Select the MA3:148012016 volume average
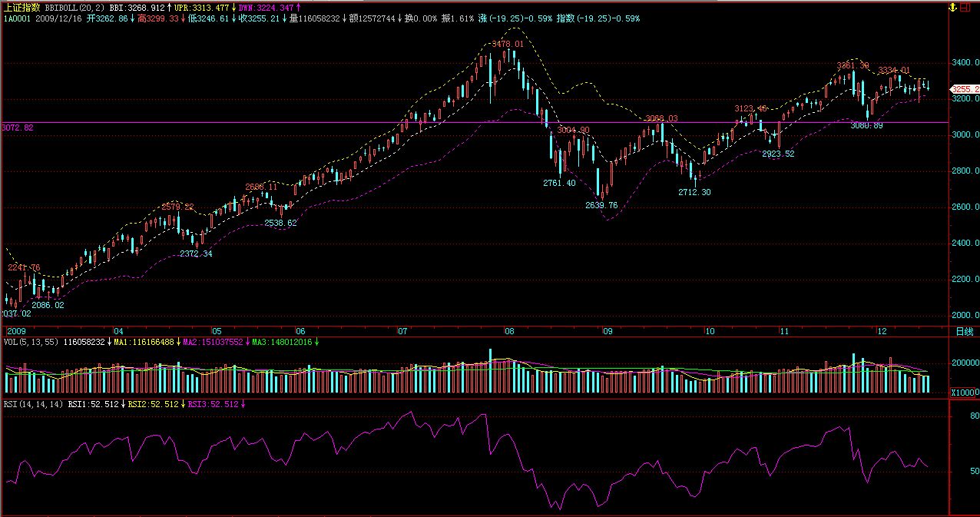 point(283,342)
